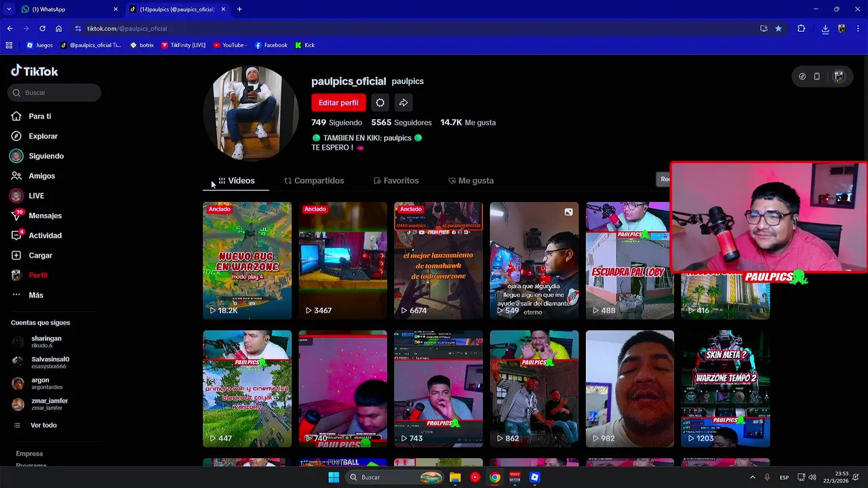Open followed account argon

click(x=45, y=384)
